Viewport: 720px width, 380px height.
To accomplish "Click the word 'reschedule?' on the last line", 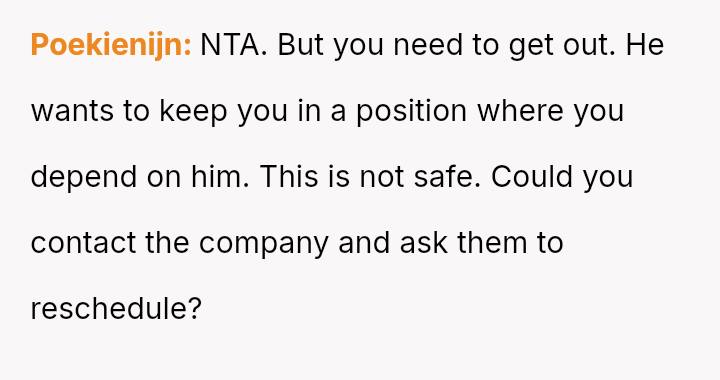I will click(116, 308).
